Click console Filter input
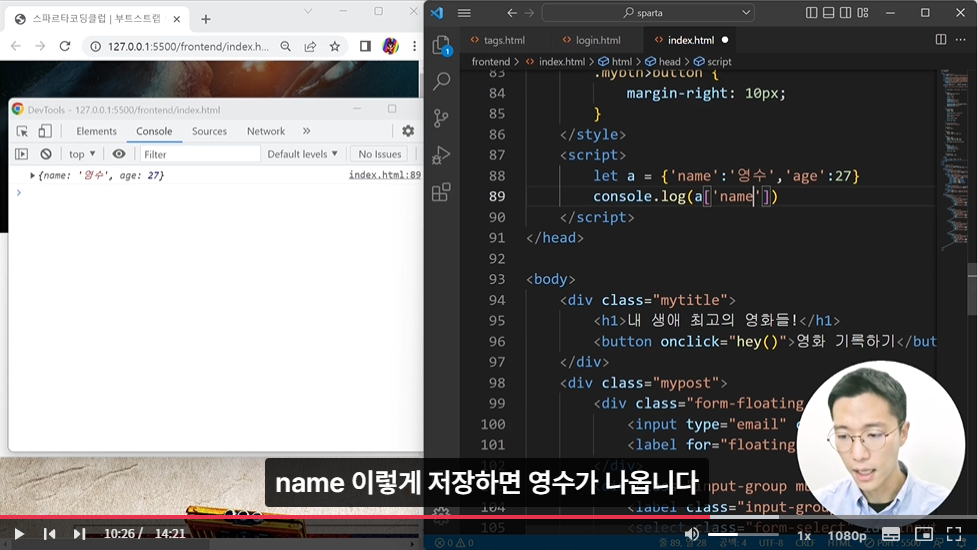 point(199,154)
